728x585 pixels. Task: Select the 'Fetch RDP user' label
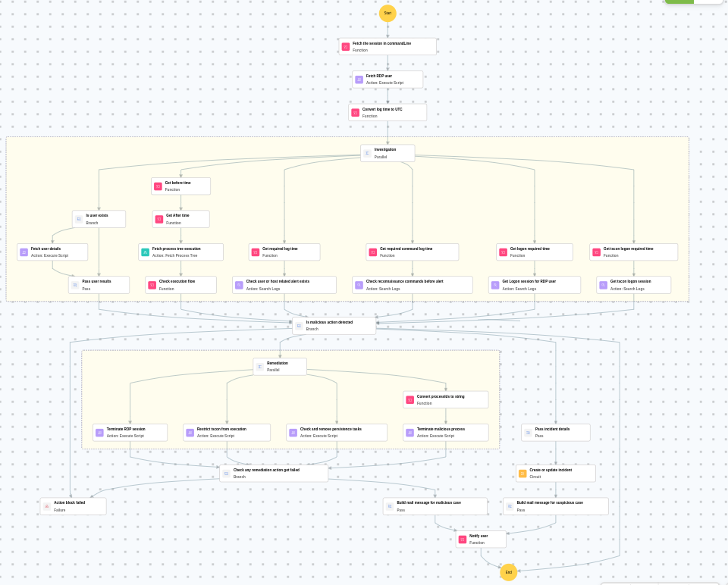[379, 76]
